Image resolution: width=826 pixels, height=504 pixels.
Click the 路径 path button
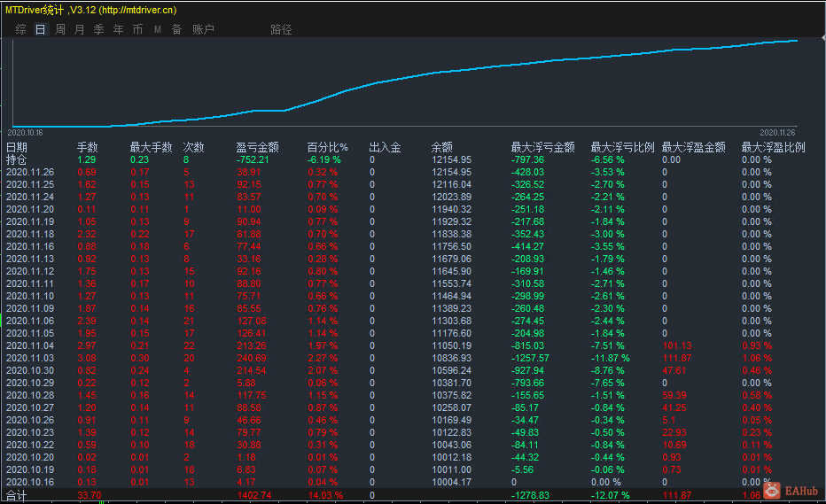(x=281, y=29)
